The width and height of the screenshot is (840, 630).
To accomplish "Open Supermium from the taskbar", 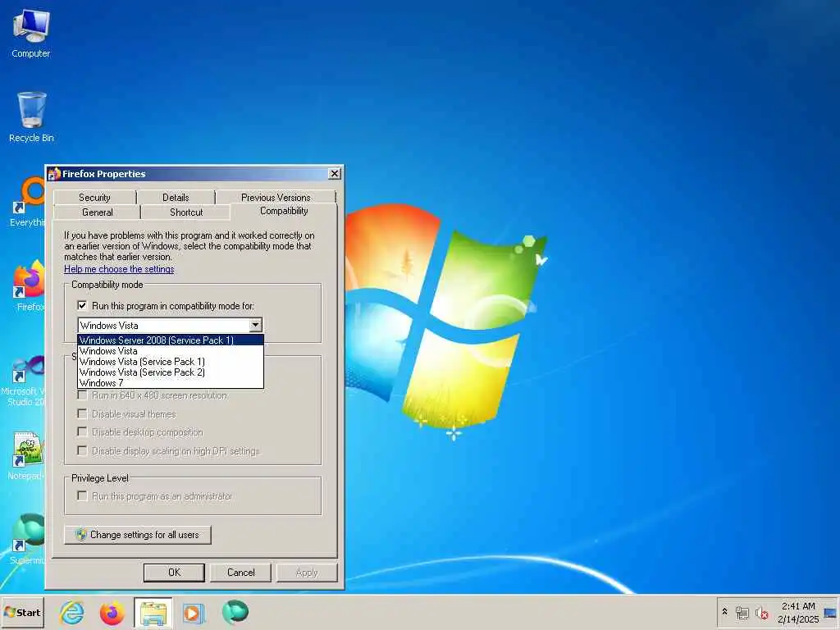I will (x=235, y=612).
